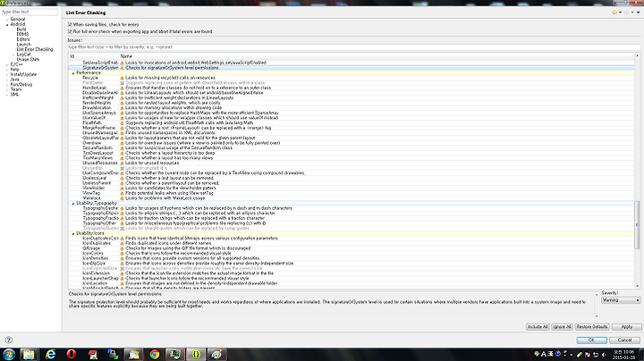Screen dimensions: 644x361
Task: Select the TooManyViews issue row
Action: coord(352,158)
